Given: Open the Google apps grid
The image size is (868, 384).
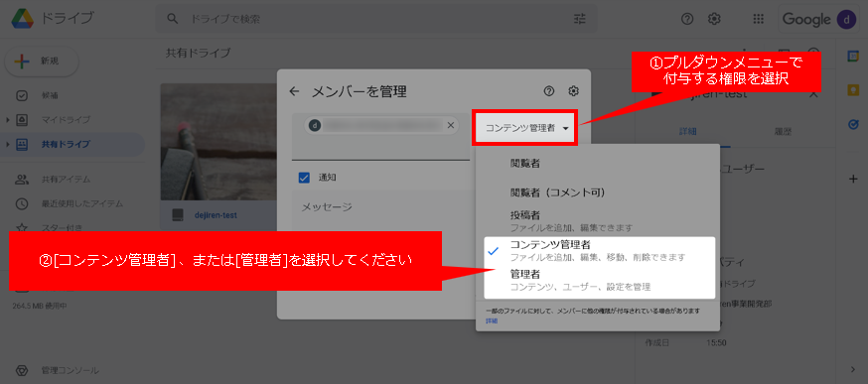Looking at the screenshot, I should pyautogui.click(x=759, y=19).
